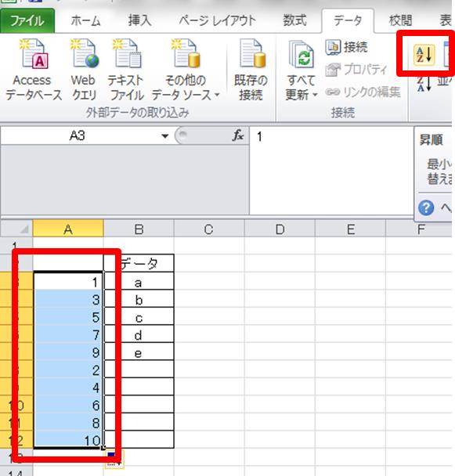Viewport: 455px width, 476px height.
Task: Select cell with letter b
Action: click(x=139, y=299)
